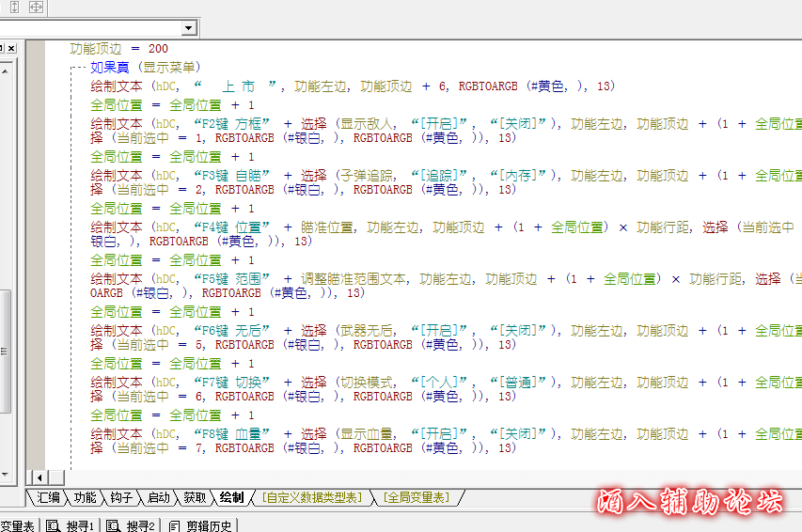Screen dimensions: 802x532
Task: Switch to the 汇编 tab
Action: click(48, 497)
